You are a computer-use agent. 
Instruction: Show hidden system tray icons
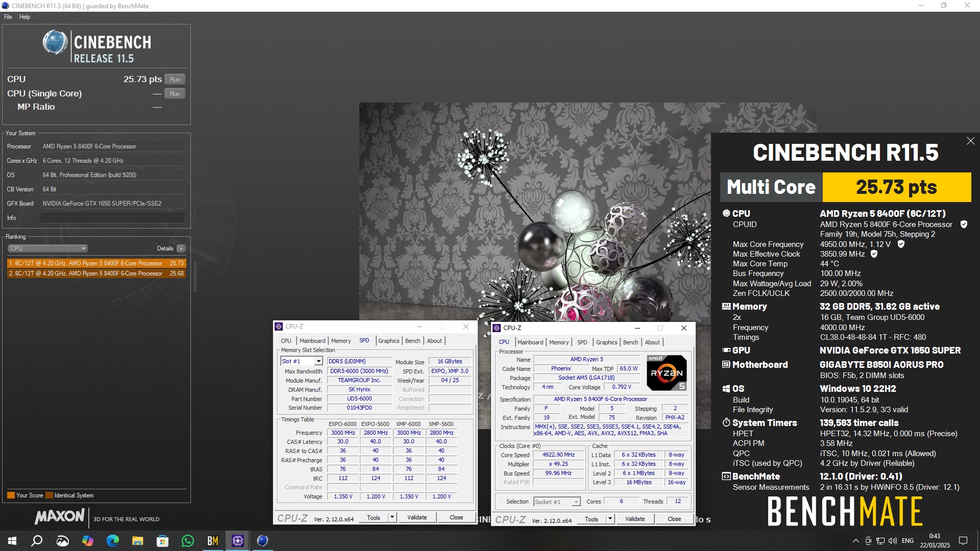click(855, 541)
